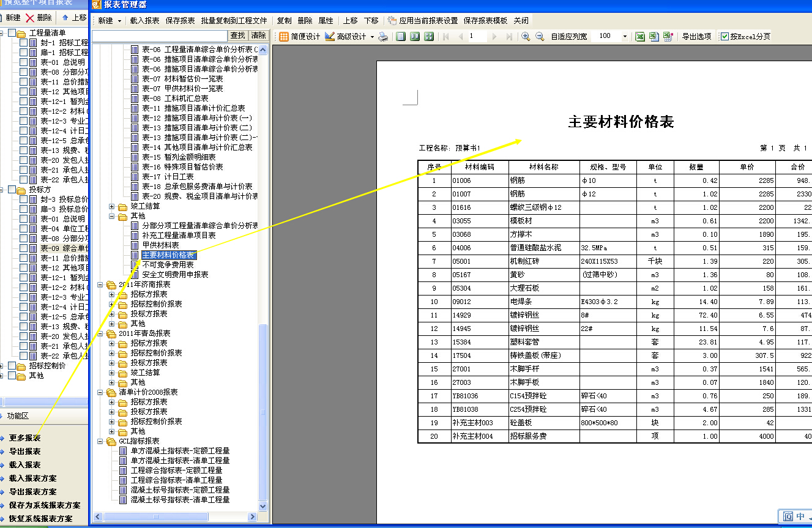Click the report search input field
The height and width of the screenshot is (528, 812).
coord(160,36)
